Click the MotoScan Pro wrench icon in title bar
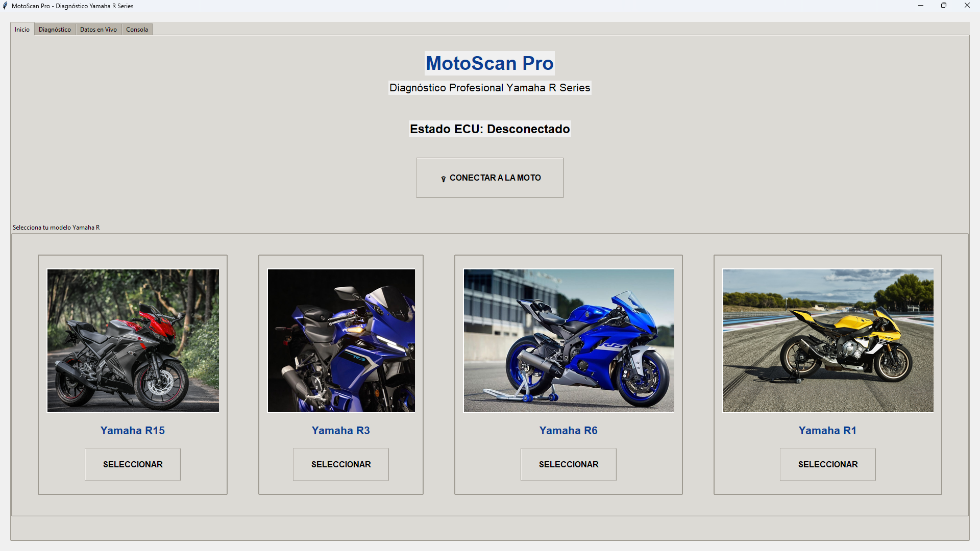980x551 pixels. click(x=5, y=6)
